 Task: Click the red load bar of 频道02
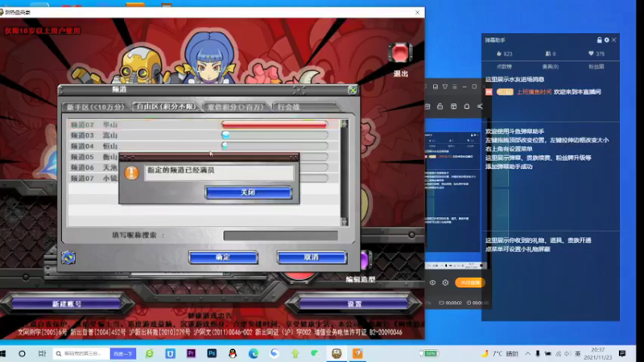275,124
